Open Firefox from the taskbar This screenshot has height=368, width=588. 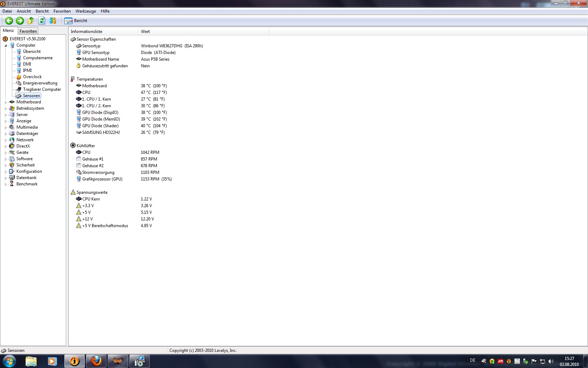tap(96, 361)
